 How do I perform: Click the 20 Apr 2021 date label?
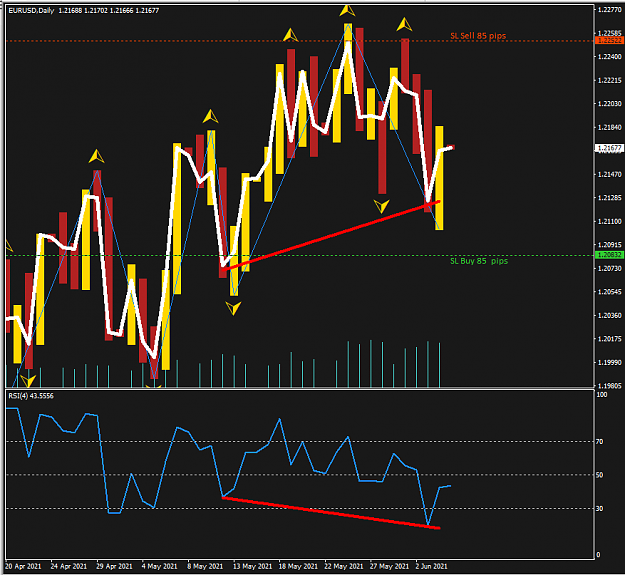pyautogui.click(x=23, y=566)
